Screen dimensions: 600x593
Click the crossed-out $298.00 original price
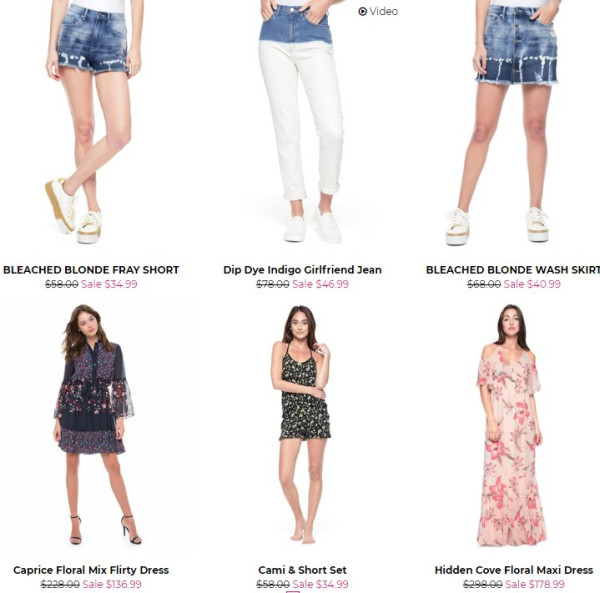click(x=483, y=584)
